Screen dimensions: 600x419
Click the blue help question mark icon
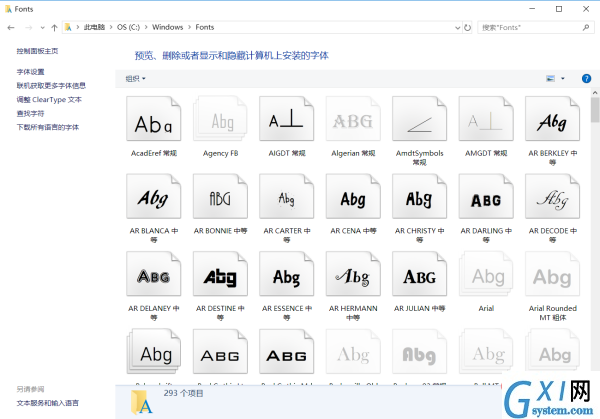pyautogui.click(x=586, y=78)
